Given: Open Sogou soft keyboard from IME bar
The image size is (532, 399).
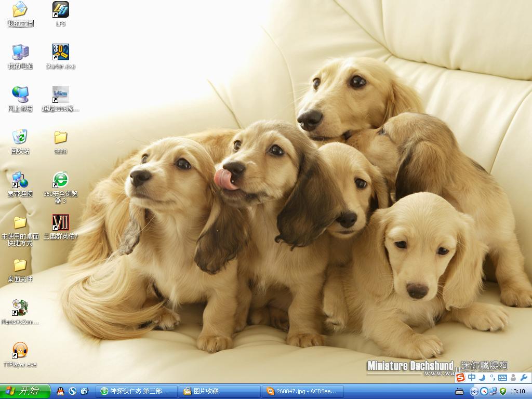Looking at the screenshot, I should click(502, 377).
